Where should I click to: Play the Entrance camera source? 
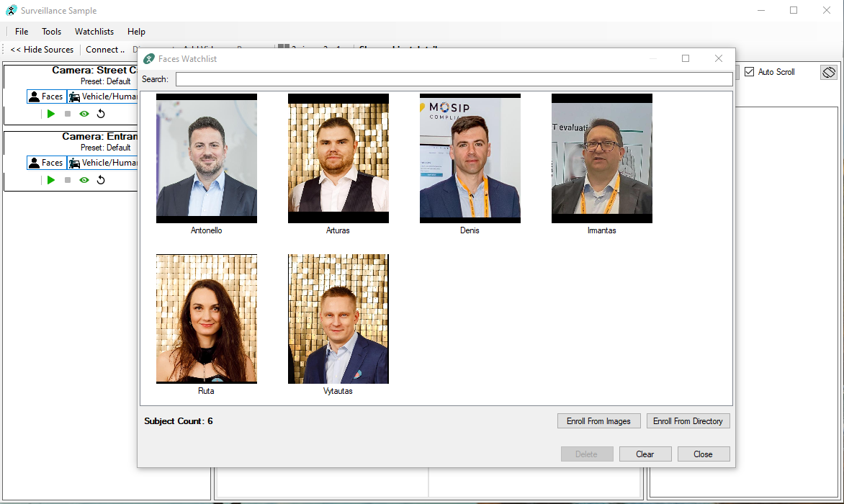pos(51,180)
